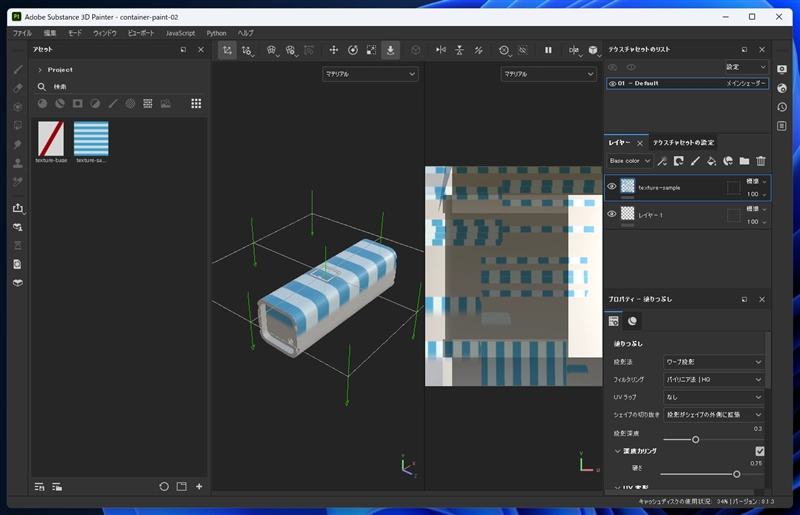Filter assets by grid view icon
The height and width of the screenshot is (515, 800).
point(196,104)
